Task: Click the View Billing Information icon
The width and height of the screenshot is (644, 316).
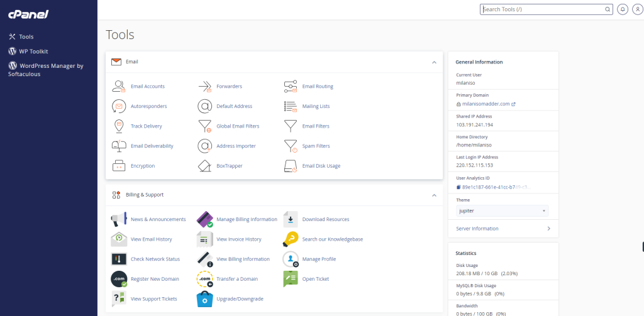Action: click(x=204, y=259)
